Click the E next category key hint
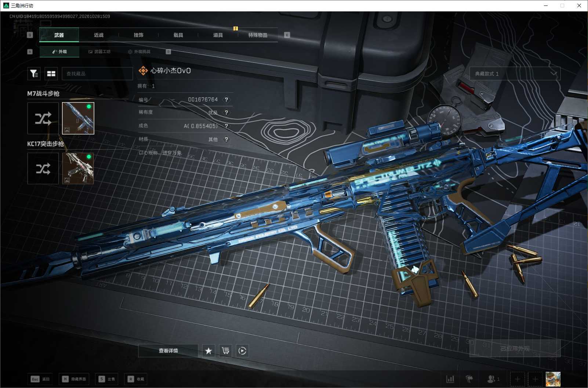 [287, 35]
